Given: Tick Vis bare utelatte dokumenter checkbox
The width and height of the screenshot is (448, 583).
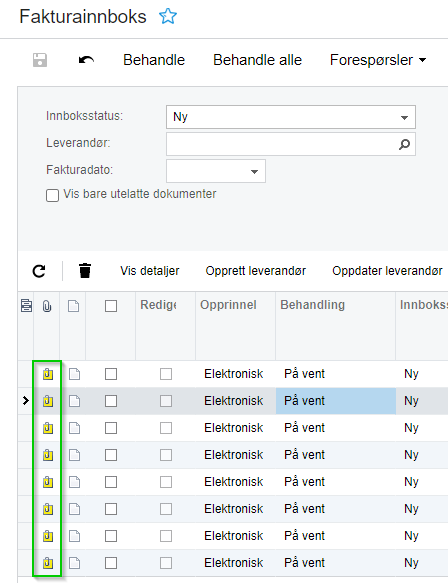Looking at the screenshot, I should click(52, 195).
